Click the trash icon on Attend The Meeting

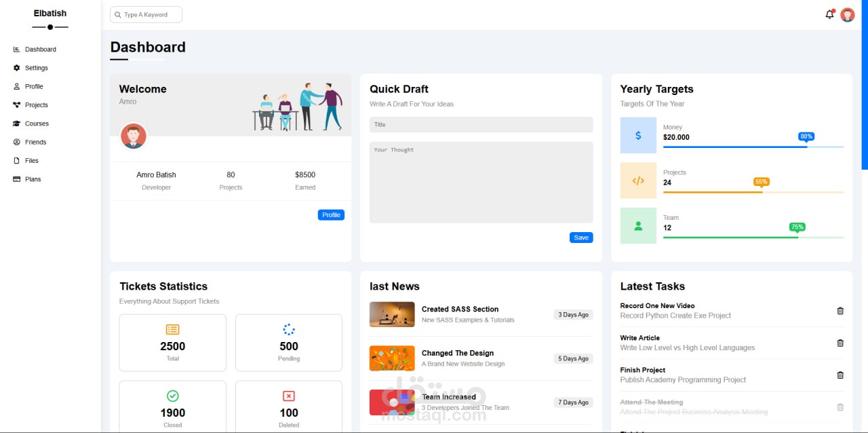(840, 407)
